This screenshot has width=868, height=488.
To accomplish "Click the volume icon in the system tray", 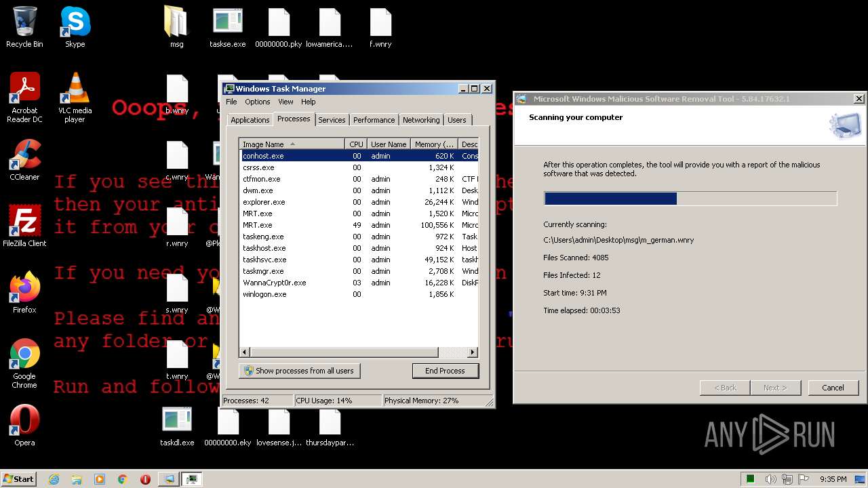I will (x=770, y=479).
